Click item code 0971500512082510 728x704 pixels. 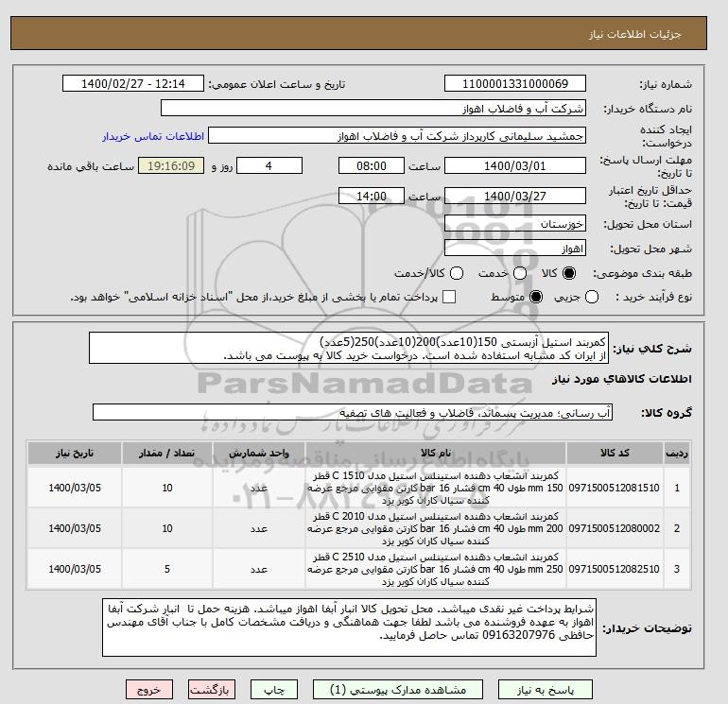coord(615,569)
